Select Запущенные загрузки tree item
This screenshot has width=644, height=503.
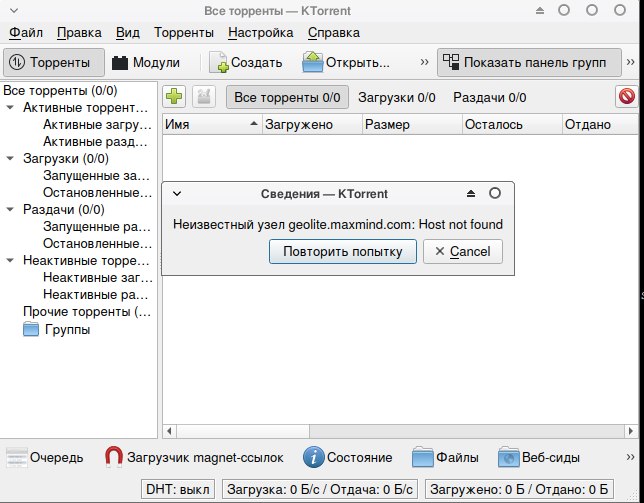click(97, 176)
